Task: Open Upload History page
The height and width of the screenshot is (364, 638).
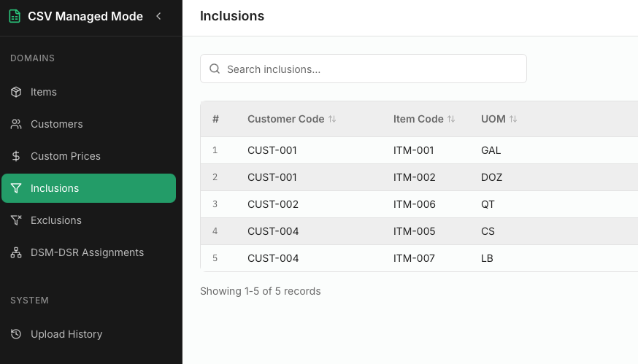Action: [x=66, y=334]
